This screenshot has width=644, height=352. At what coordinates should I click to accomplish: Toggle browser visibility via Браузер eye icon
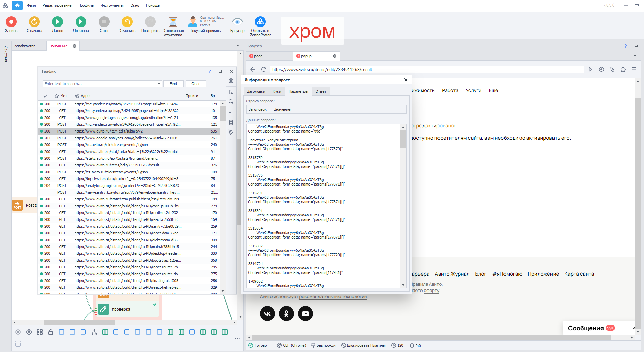tap(237, 24)
